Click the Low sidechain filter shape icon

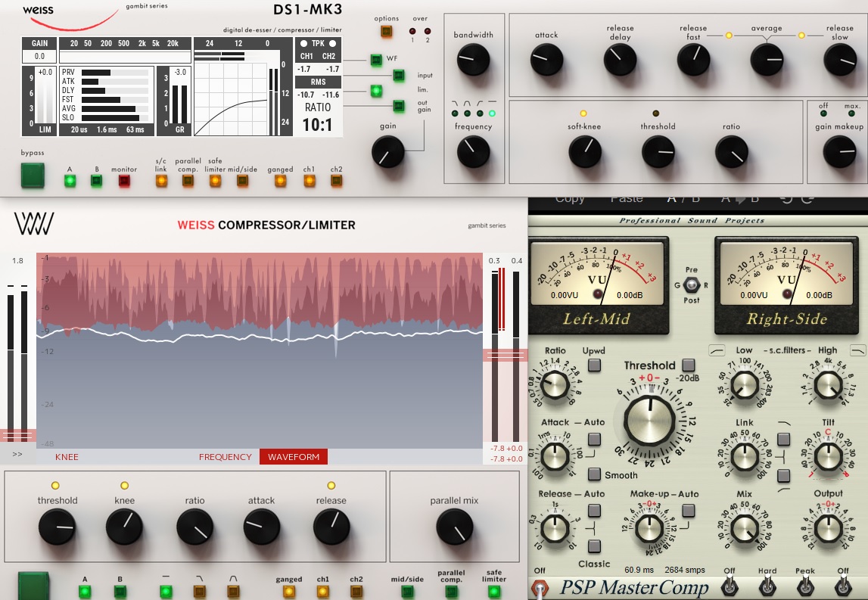coord(717,350)
